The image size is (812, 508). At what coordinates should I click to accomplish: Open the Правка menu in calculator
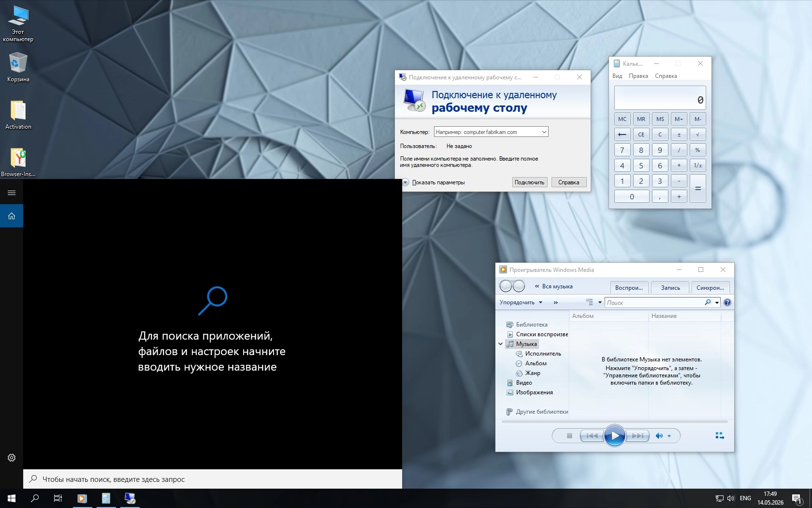pos(638,76)
